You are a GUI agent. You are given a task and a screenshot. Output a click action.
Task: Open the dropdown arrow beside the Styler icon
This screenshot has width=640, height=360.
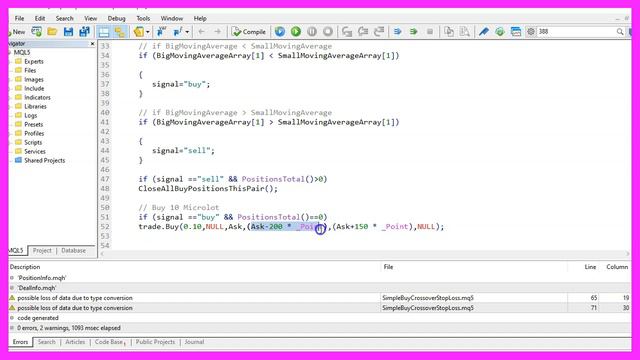click(147, 32)
